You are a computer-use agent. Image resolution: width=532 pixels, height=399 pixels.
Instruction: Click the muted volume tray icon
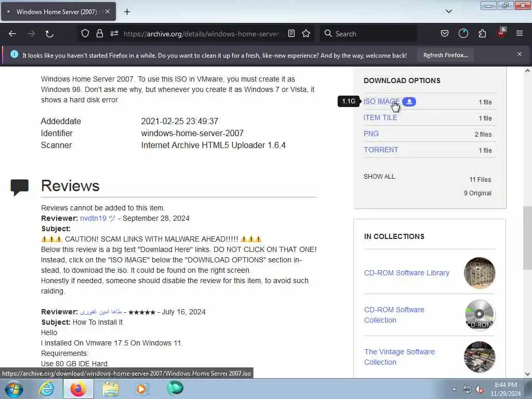click(x=480, y=390)
